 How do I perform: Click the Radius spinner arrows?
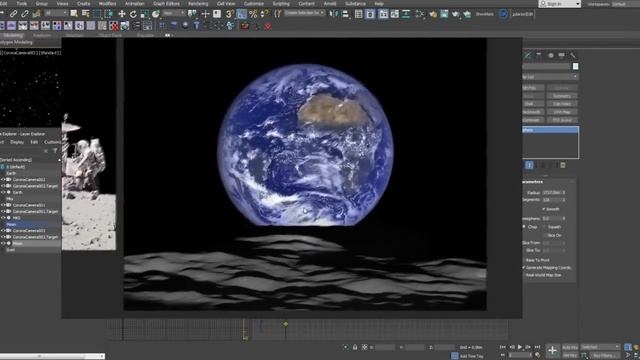click(564, 192)
